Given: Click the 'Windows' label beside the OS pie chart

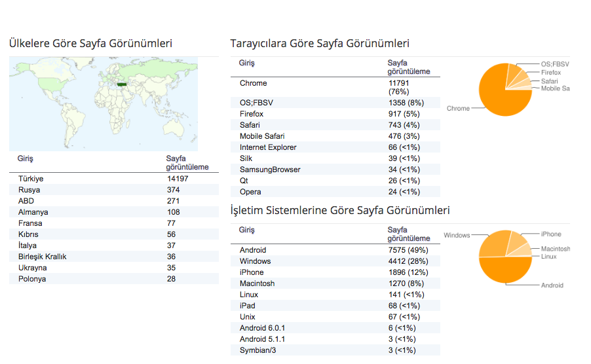Looking at the screenshot, I should (x=457, y=235).
